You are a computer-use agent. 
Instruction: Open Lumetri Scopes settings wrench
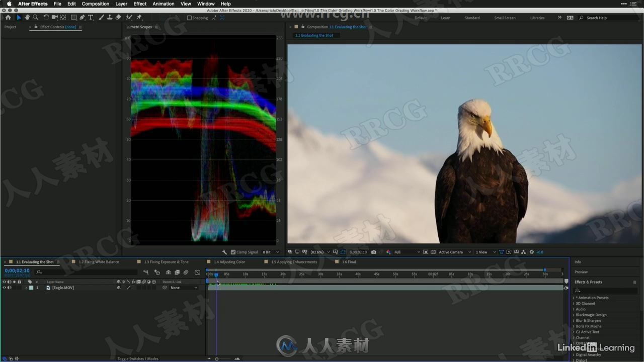[224, 252]
